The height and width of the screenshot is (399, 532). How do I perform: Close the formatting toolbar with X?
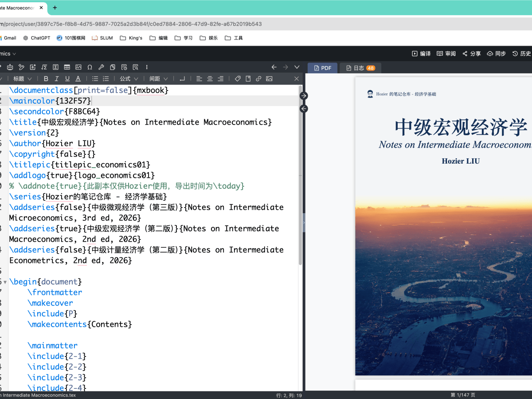click(x=297, y=79)
